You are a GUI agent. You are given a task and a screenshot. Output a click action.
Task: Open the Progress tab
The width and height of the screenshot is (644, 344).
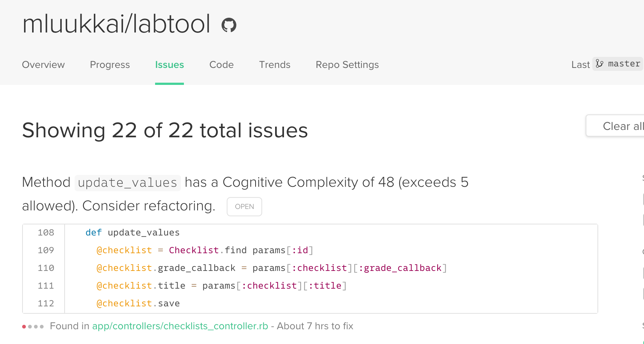click(110, 65)
